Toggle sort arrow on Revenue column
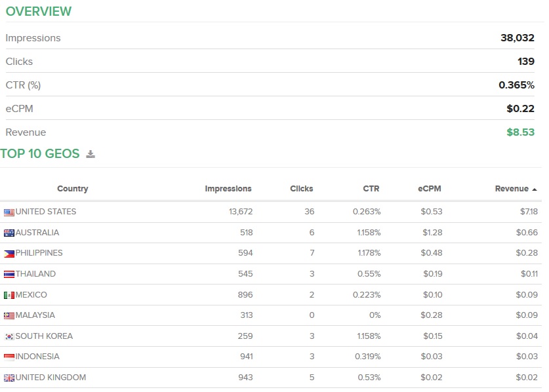The height and width of the screenshot is (392, 549). [534, 189]
